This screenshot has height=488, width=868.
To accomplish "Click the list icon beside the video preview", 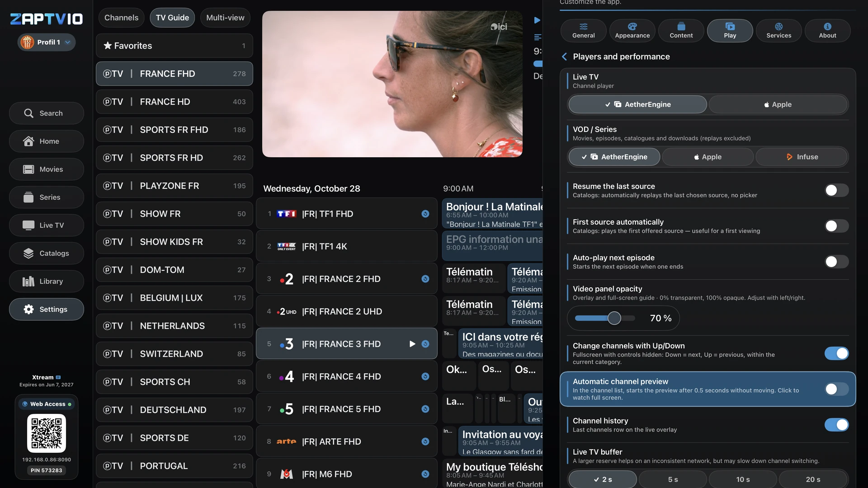I will tap(538, 37).
